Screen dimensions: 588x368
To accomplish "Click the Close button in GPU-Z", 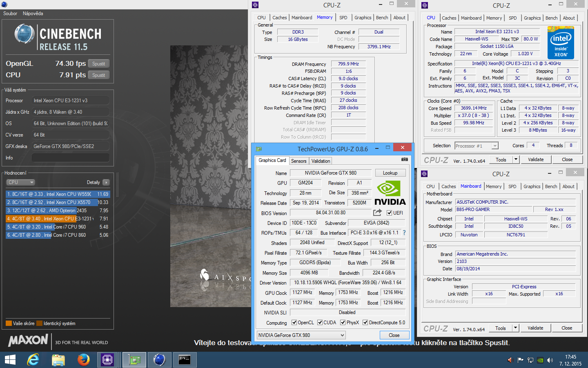I will [394, 335].
